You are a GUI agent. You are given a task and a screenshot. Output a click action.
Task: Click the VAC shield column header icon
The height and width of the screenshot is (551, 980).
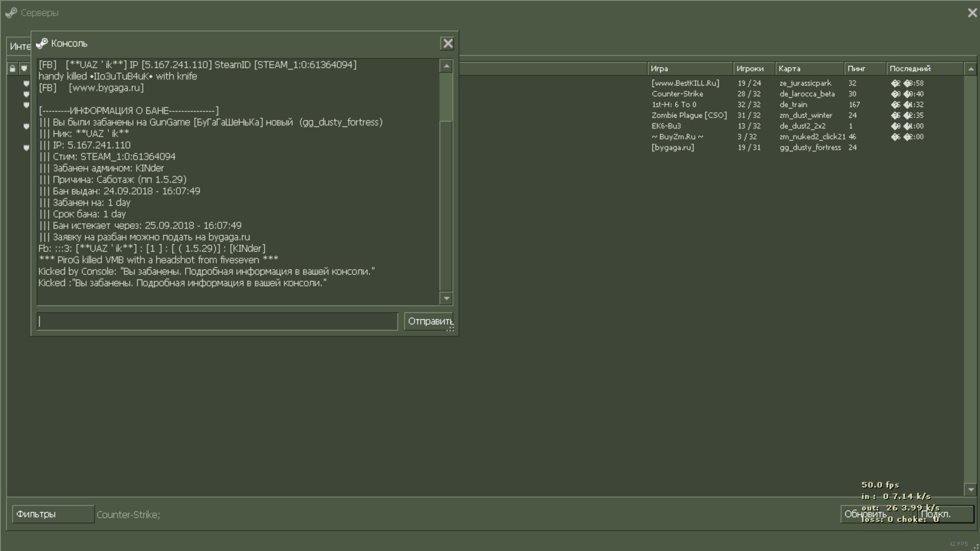24,68
